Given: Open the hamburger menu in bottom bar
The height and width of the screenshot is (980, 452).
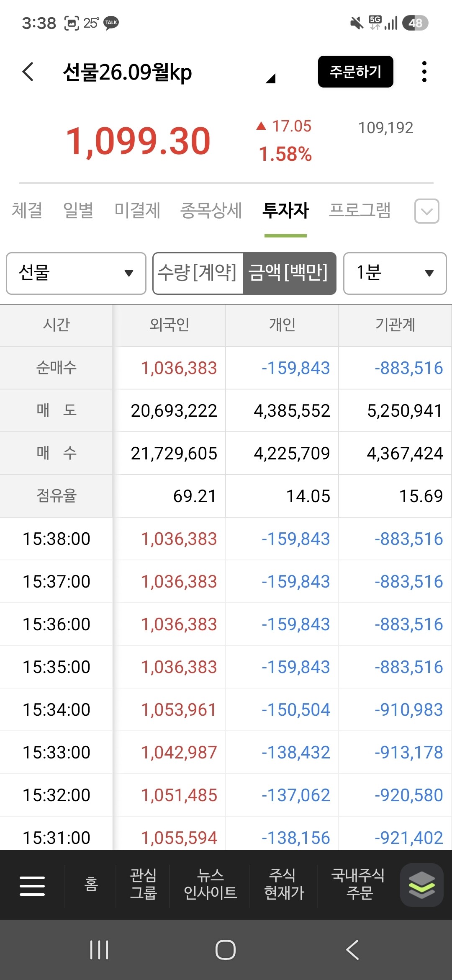Looking at the screenshot, I should (x=32, y=886).
